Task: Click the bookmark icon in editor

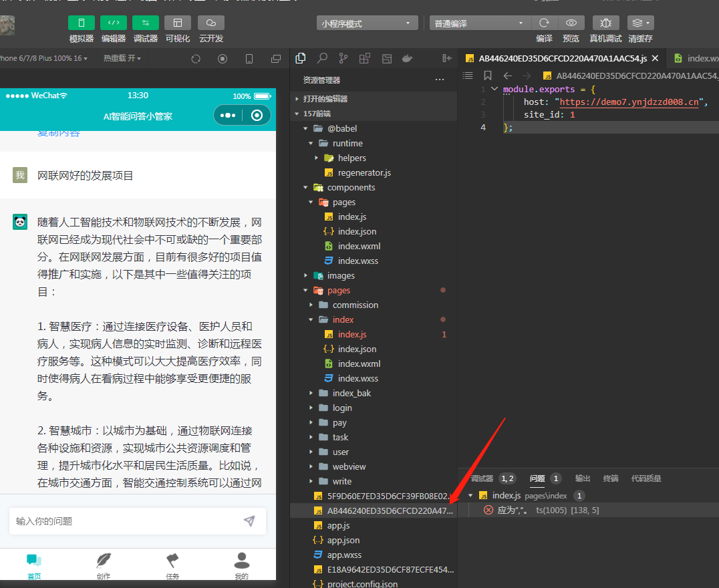Action: coord(488,76)
